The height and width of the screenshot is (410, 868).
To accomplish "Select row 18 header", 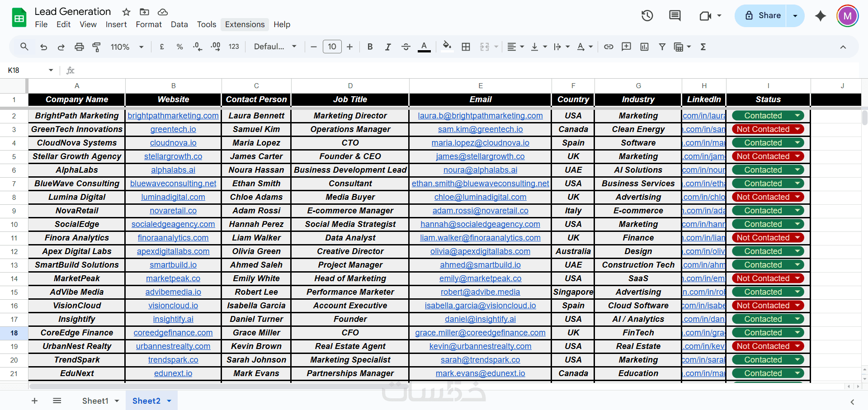I will coord(14,333).
